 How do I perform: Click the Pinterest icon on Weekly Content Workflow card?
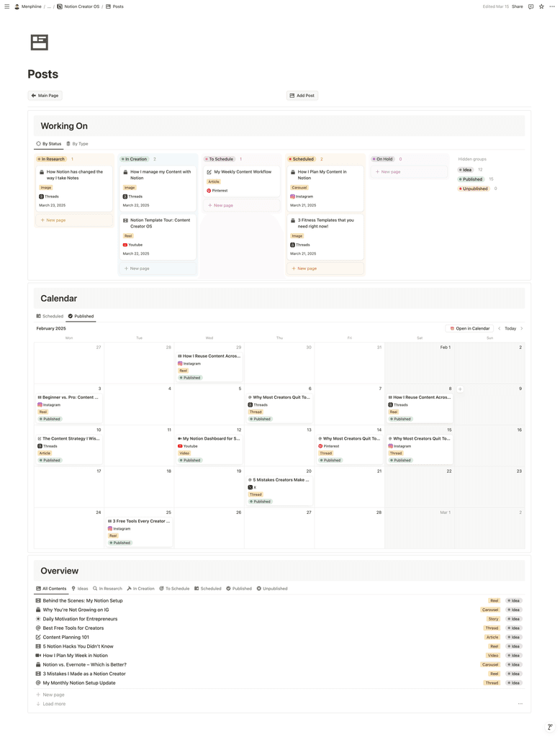click(209, 191)
